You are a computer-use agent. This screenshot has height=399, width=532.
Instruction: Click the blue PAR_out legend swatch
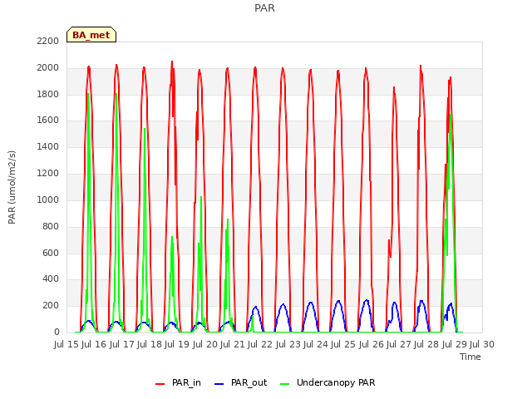click(x=219, y=384)
